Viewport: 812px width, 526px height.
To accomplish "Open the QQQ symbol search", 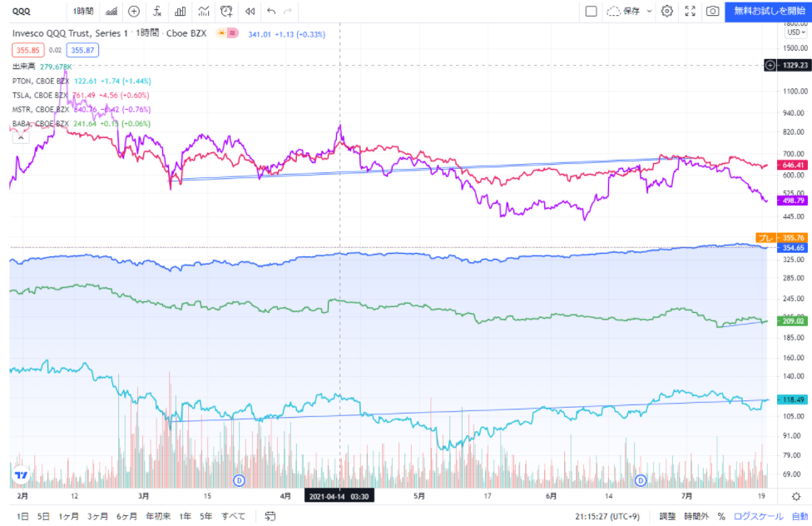I will coord(22,12).
